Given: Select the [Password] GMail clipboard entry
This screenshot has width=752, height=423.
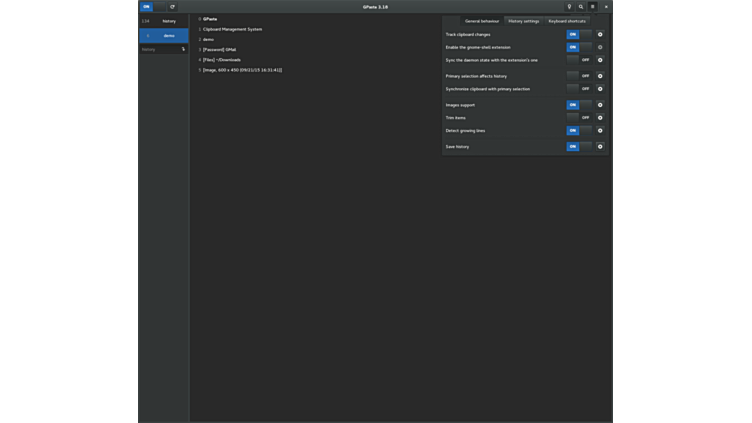Looking at the screenshot, I should coord(219,49).
